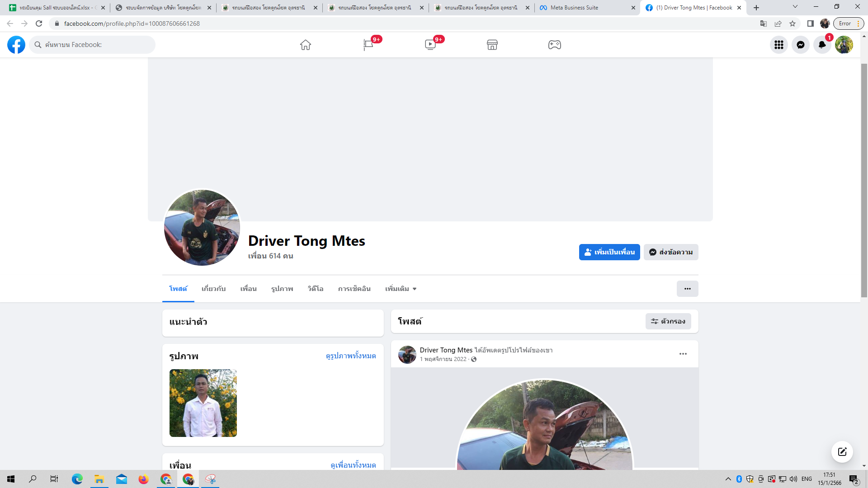Open Pages flag icon with 9+ badge
The height and width of the screenshot is (488, 868).
click(368, 45)
